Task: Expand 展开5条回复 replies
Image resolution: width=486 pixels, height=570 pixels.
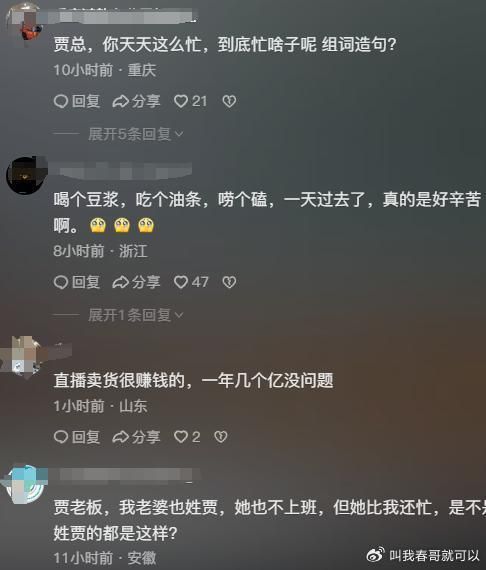Action: pyautogui.click(x=136, y=134)
